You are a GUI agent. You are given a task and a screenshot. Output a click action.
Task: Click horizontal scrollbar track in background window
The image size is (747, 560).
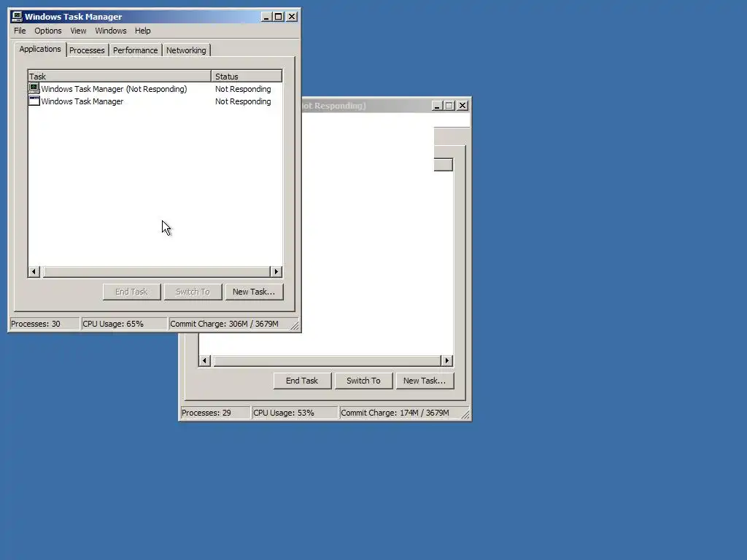pos(326,361)
